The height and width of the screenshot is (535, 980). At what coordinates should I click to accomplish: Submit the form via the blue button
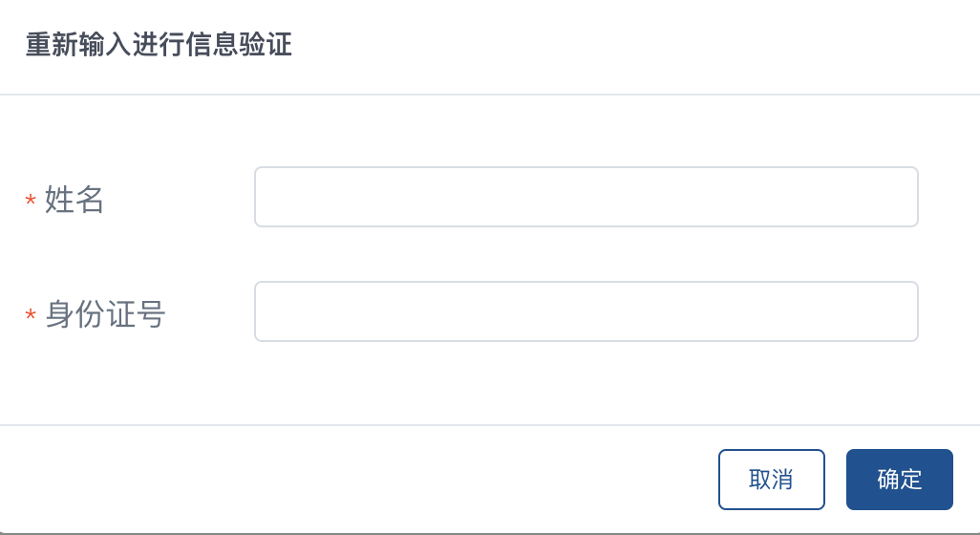pyautogui.click(x=899, y=480)
